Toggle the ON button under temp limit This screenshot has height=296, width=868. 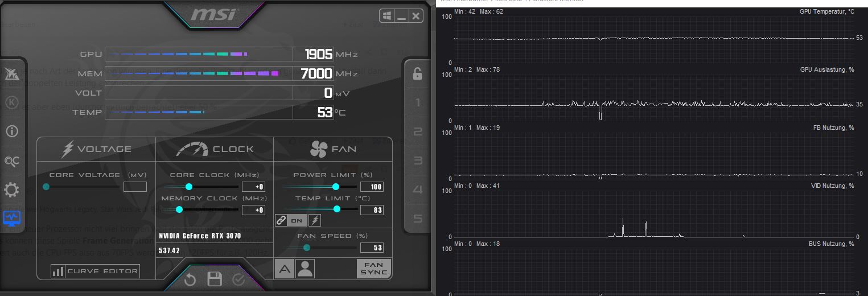click(x=297, y=220)
